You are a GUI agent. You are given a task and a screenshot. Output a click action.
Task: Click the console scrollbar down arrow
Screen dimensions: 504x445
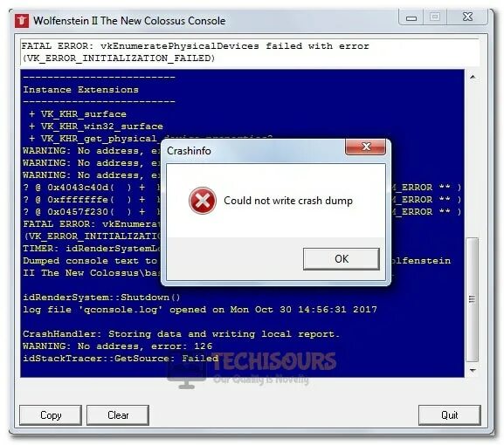click(x=473, y=371)
